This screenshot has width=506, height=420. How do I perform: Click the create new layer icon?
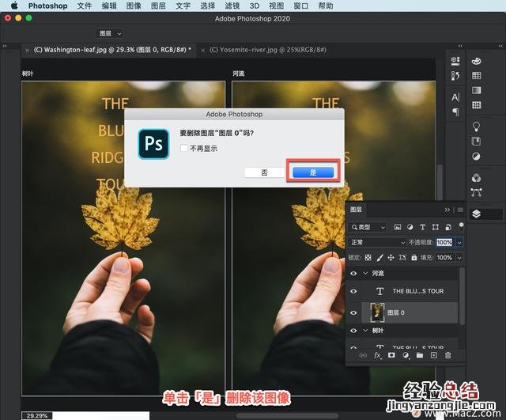coord(433,356)
